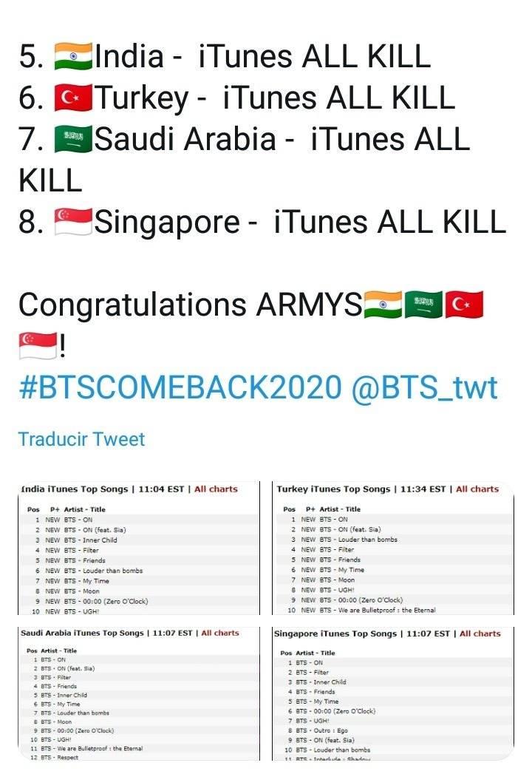This screenshot has width=532, height=771.
Task: Open the Turkey iTunes Top Songs image
Action: 393,548
